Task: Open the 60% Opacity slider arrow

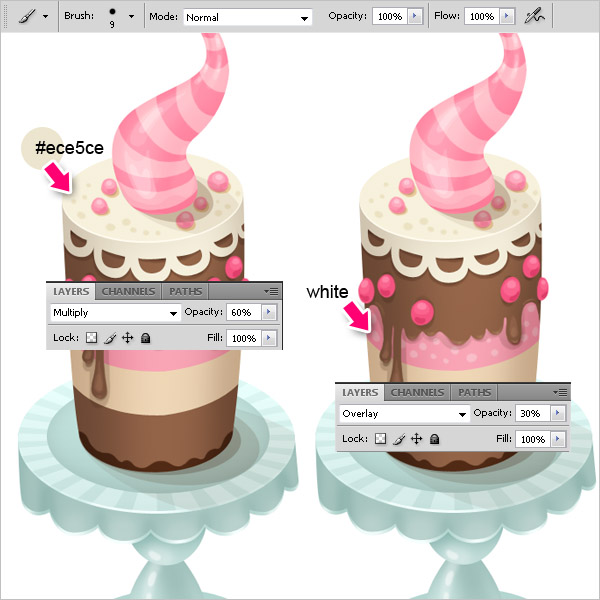Action: pyautogui.click(x=269, y=312)
